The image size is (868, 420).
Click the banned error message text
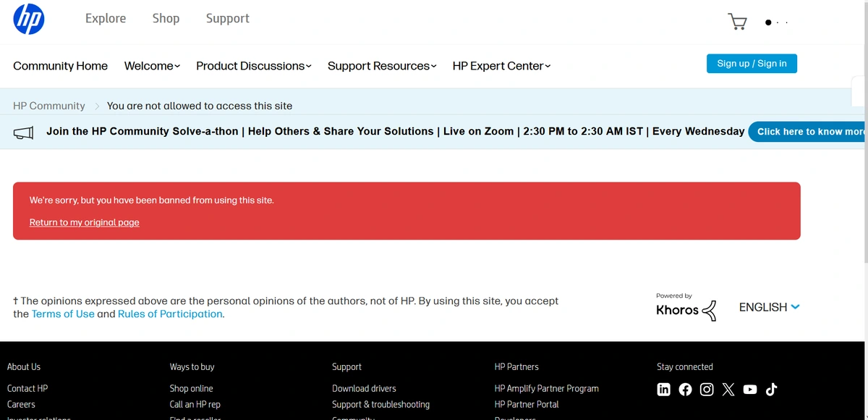[151, 200]
